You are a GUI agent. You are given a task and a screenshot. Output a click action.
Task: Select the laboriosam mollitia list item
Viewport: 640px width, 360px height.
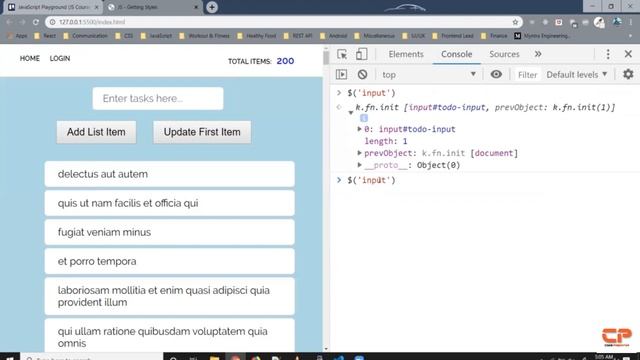169,296
